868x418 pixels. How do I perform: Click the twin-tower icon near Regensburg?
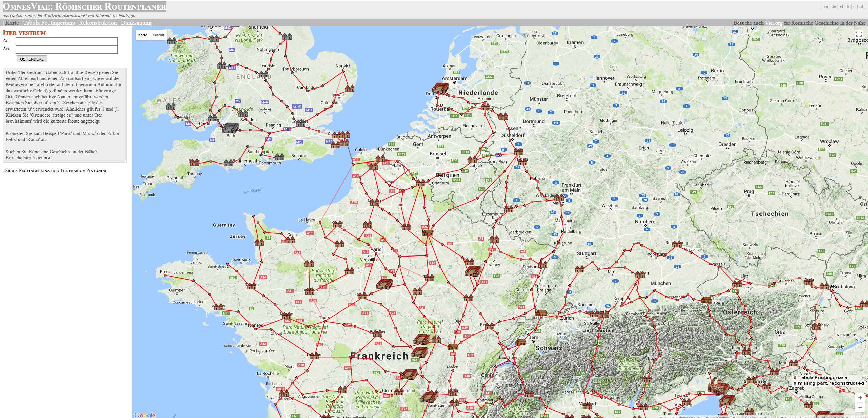click(677, 244)
